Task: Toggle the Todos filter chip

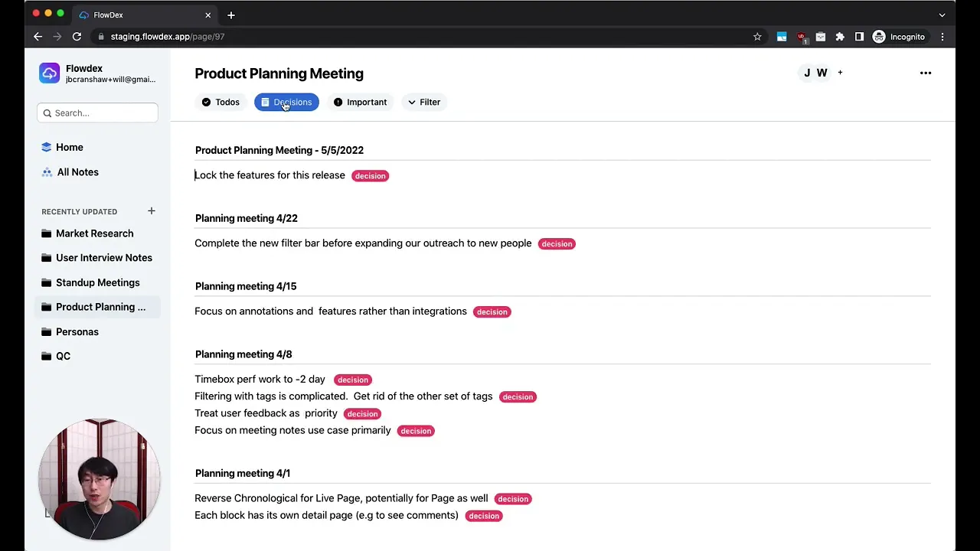Action: 220,102
